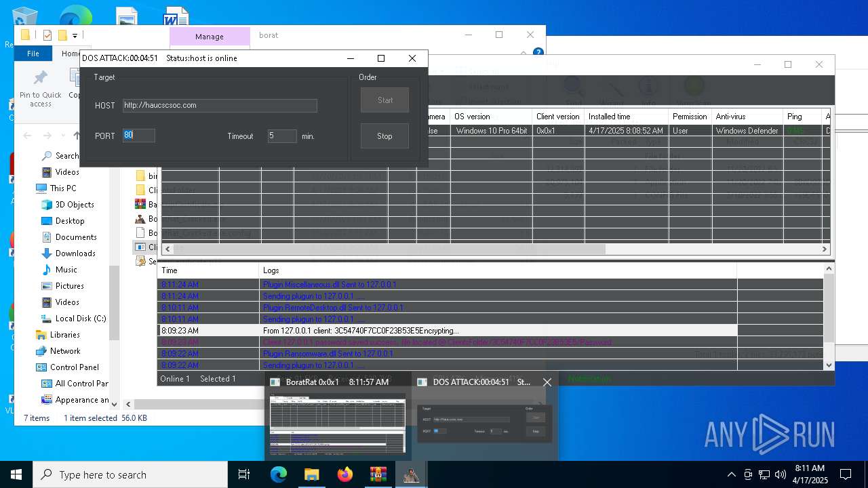
Task: Select 3D Objects in navigation tree
Action: pos(74,205)
